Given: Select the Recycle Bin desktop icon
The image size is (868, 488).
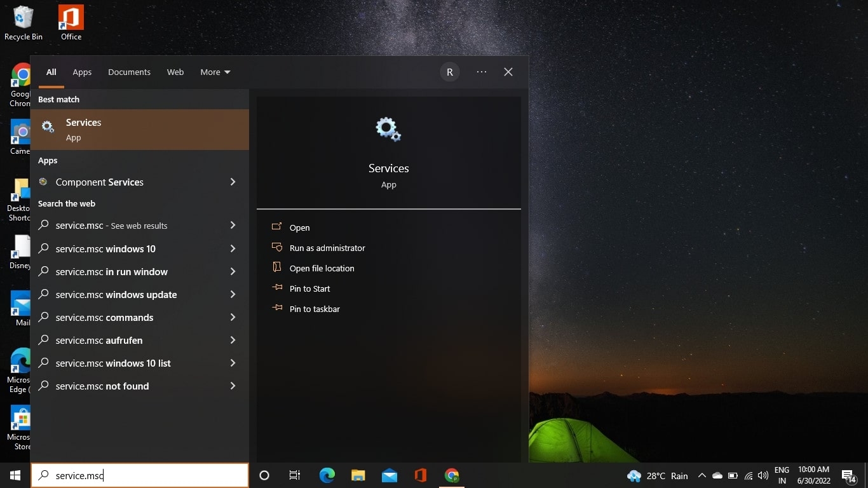Looking at the screenshot, I should [24, 23].
